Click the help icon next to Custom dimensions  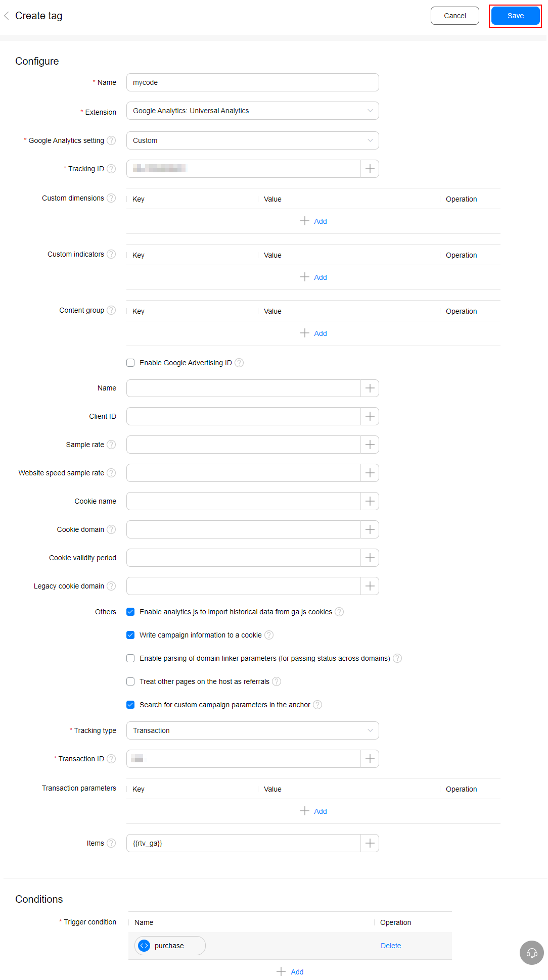111,198
